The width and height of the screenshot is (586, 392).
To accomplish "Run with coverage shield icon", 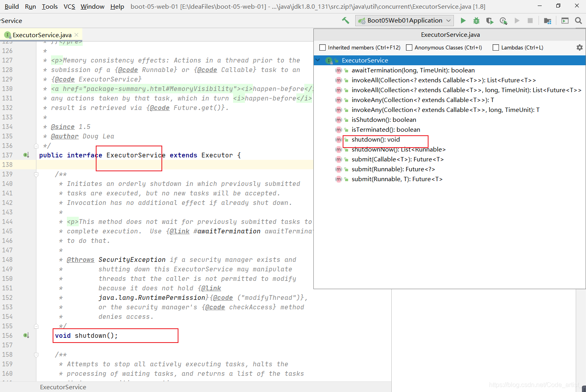I will 490,21.
